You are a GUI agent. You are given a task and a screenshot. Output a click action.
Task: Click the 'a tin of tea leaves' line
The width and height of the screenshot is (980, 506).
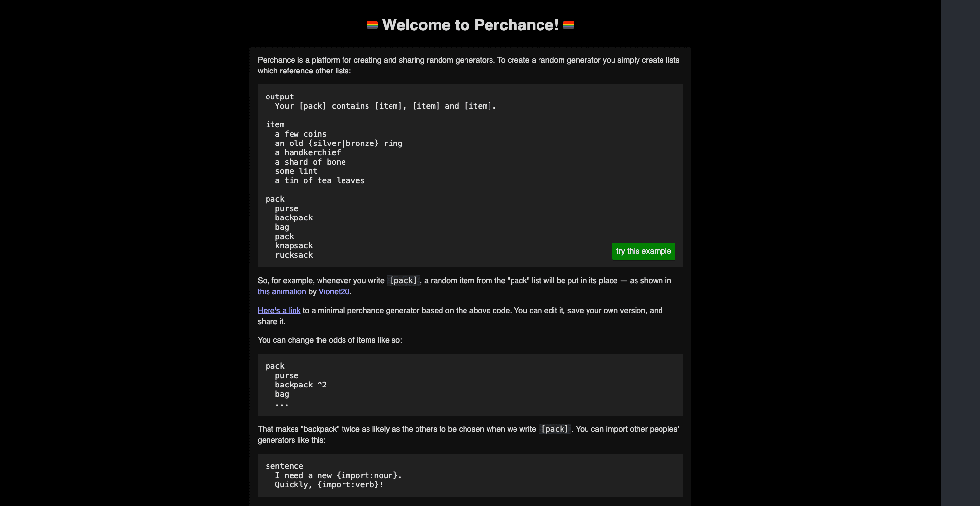click(319, 181)
